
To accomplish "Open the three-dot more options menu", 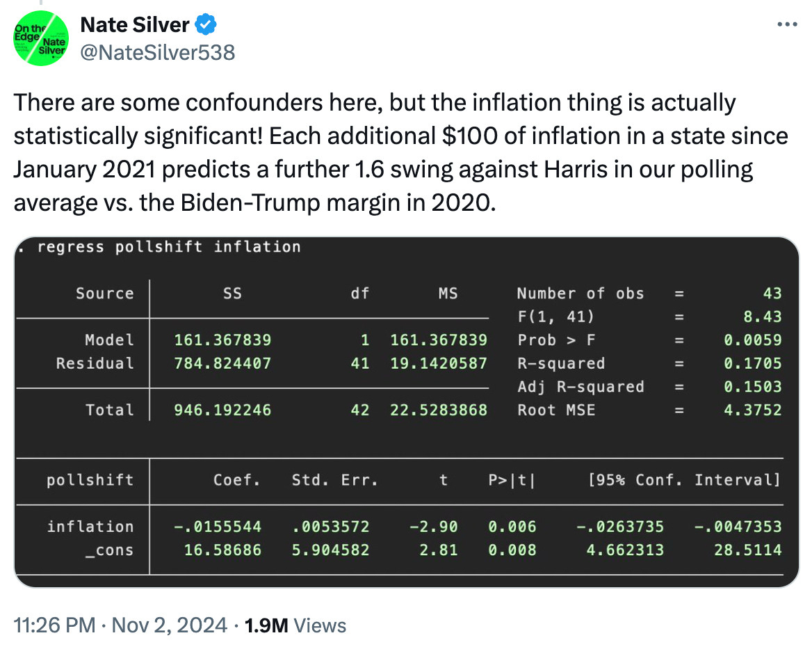I will 786,24.
